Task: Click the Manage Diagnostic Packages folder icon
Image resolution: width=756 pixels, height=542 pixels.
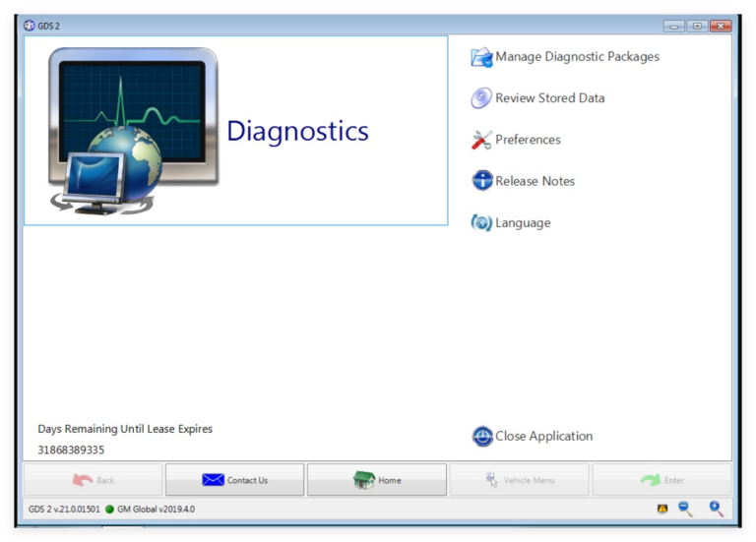Action: click(481, 57)
